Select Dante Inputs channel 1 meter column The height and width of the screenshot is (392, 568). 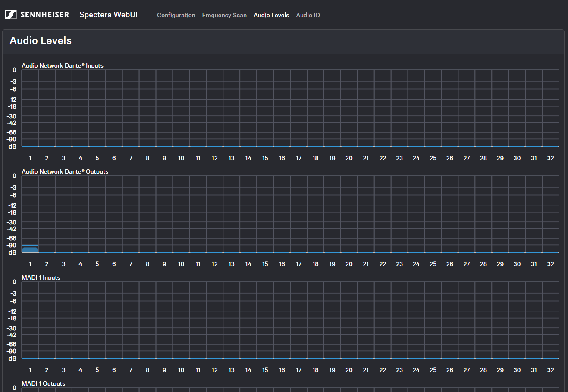(30, 108)
